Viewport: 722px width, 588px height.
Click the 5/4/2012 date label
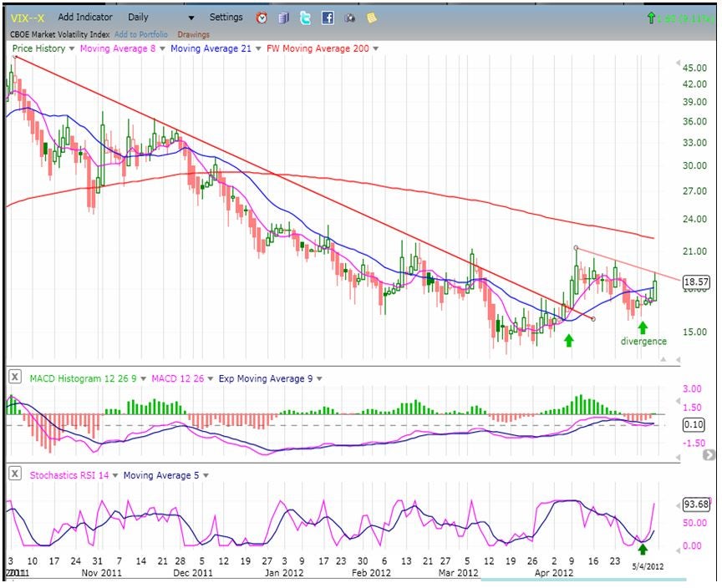(648, 566)
